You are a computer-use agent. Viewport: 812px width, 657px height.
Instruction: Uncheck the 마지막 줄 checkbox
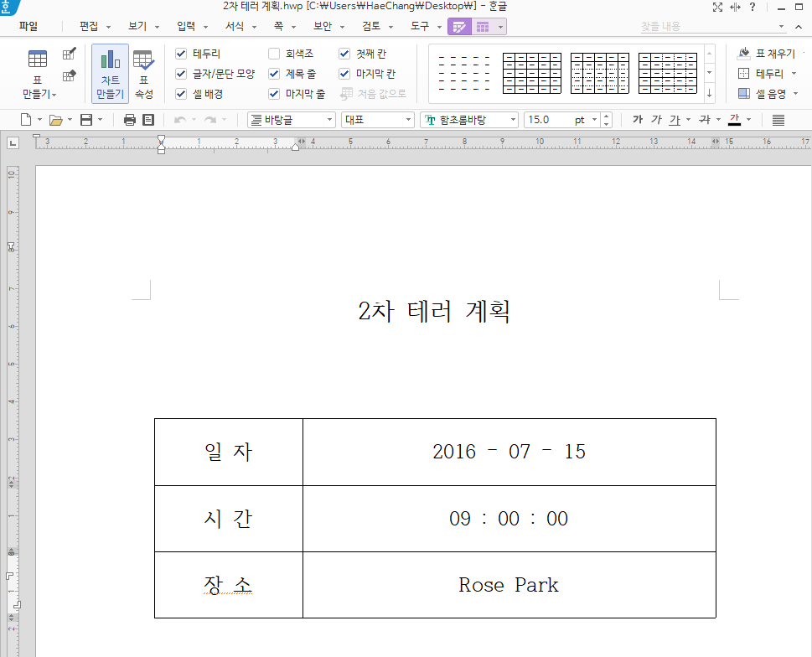pyautogui.click(x=274, y=94)
